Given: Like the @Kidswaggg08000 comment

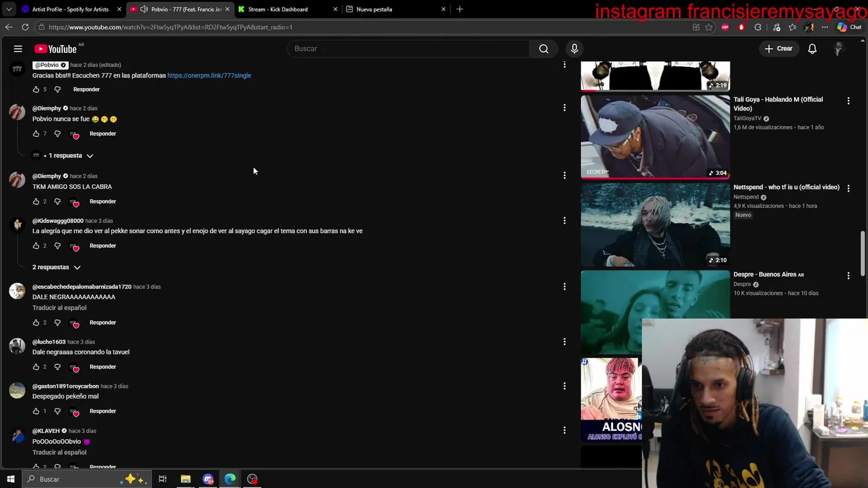Looking at the screenshot, I should (36, 245).
